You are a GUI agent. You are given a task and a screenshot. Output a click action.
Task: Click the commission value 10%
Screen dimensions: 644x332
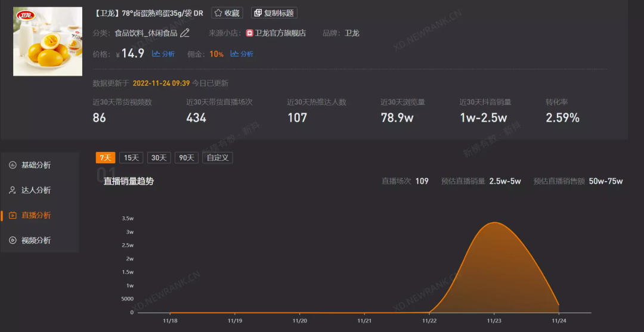coord(216,54)
